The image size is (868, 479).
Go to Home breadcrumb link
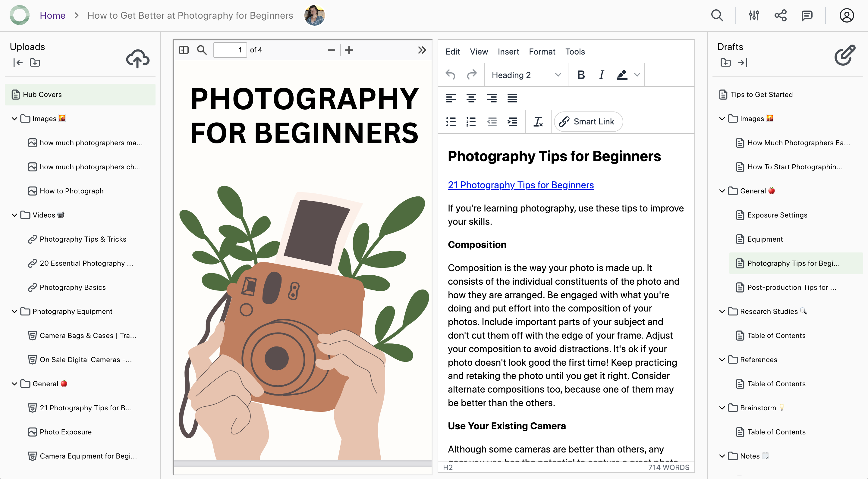[x=52, y=15]
